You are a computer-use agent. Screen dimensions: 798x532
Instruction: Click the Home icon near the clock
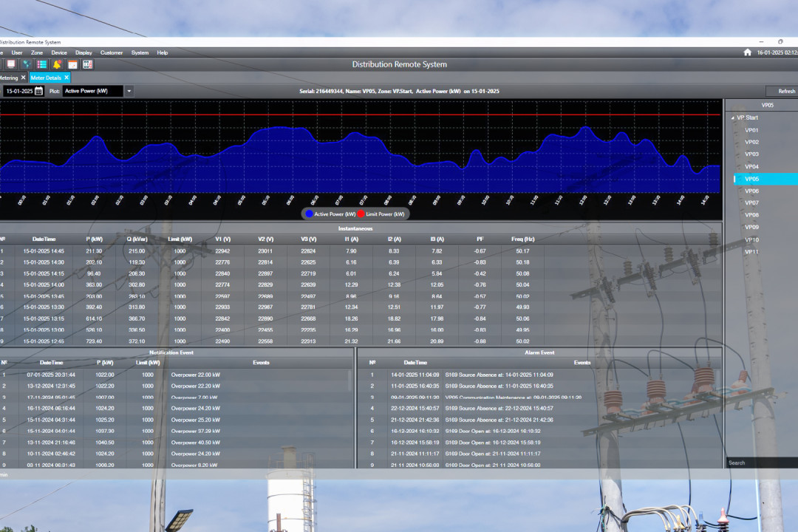coord(747,52)
